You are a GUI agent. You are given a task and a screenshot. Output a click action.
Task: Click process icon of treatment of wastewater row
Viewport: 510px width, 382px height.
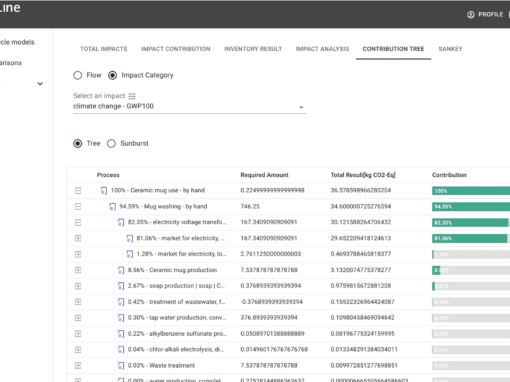pyautogui.click(x=121, y=302)
